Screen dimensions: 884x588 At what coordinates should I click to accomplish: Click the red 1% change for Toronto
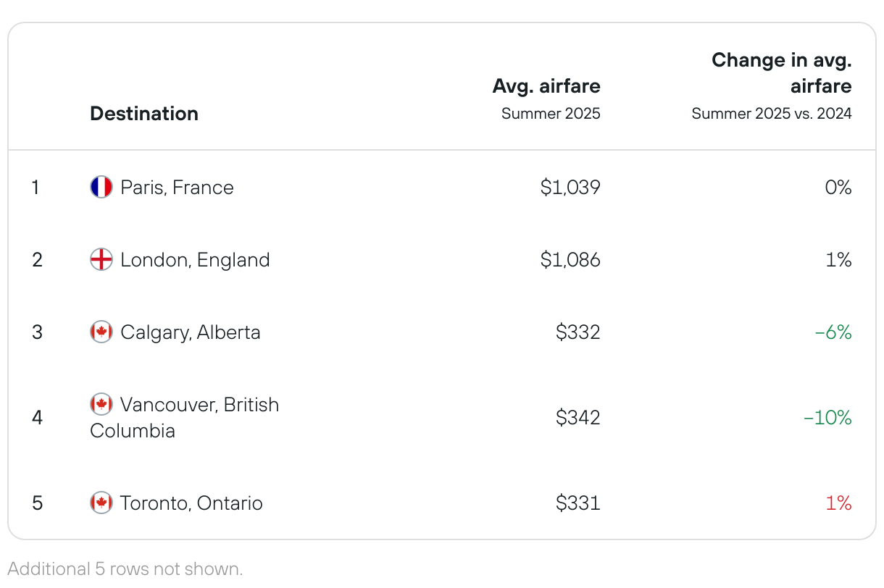tap(839, 503)
